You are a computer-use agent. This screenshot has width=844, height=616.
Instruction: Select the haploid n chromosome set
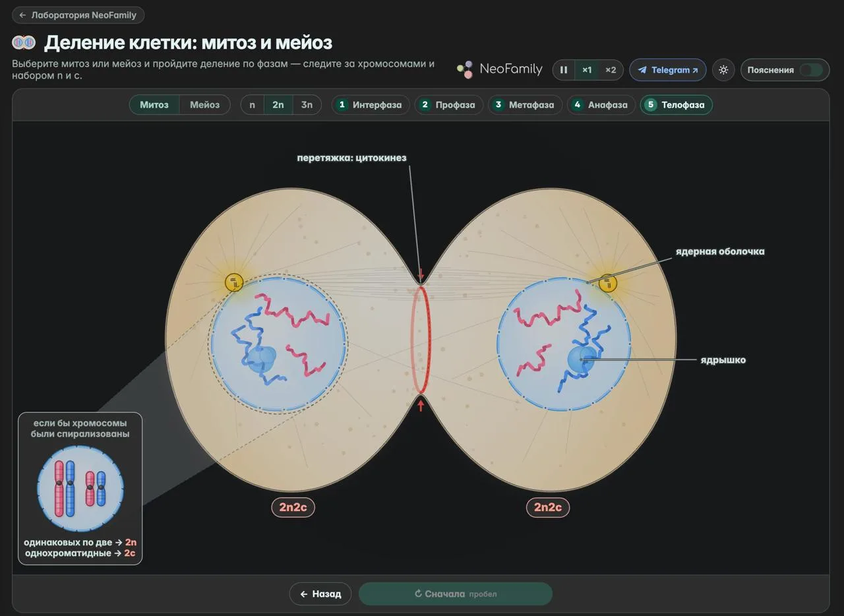tap(253, 105)
